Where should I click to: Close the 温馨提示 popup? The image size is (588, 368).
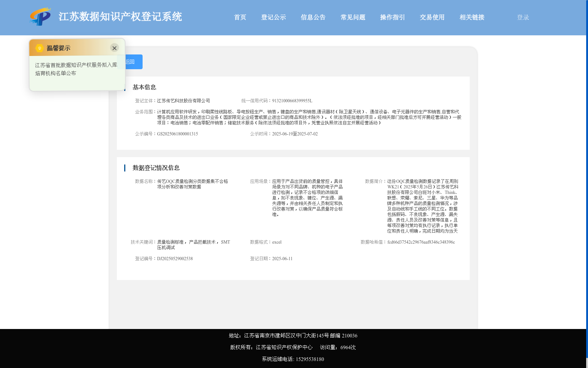tap(114, 48)
